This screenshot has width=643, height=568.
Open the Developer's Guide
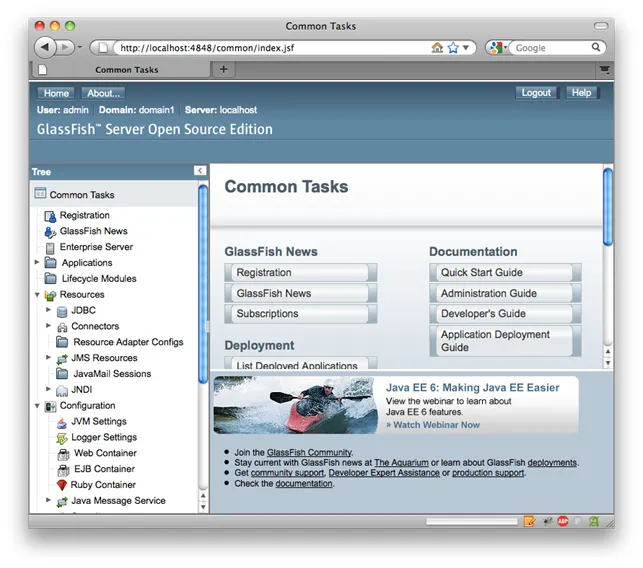pyautogui.click(x=505, y=314)
